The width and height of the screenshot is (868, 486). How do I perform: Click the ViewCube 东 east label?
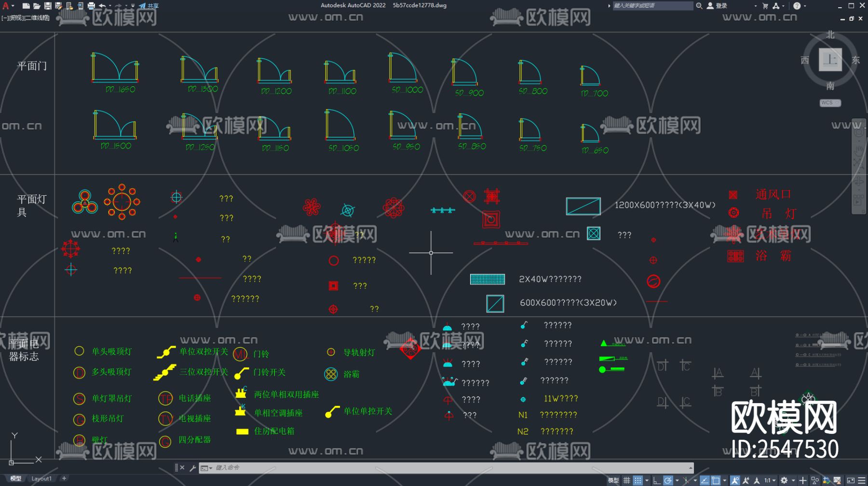[x=855, y=60]
